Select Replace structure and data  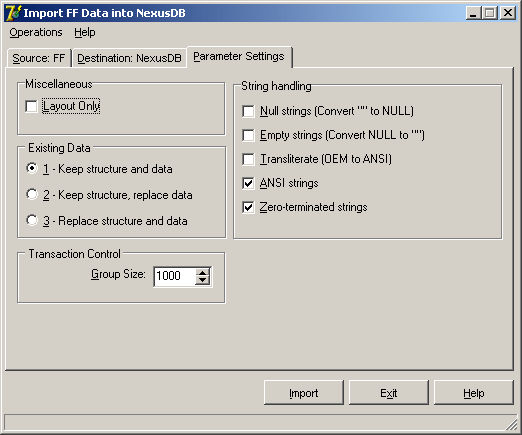[x=32, y=220]
